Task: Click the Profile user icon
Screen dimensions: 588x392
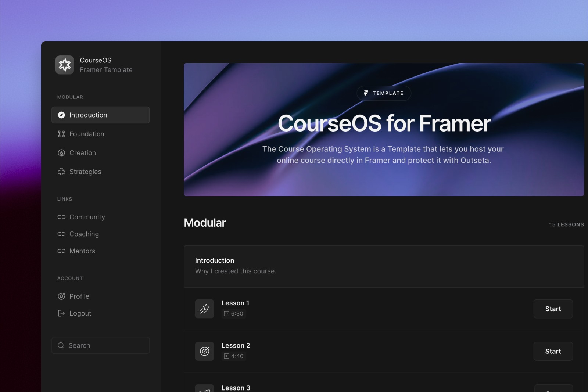Action: click(x=61, y=296)
